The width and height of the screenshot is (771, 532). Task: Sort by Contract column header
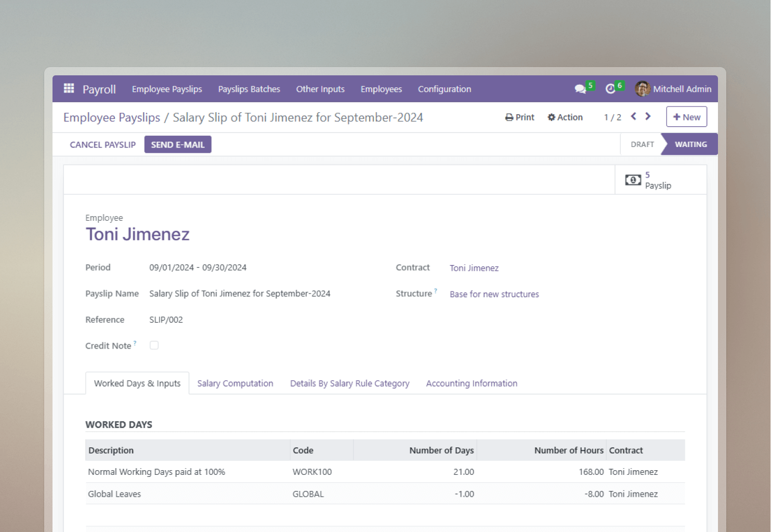(x=645, y=450)
